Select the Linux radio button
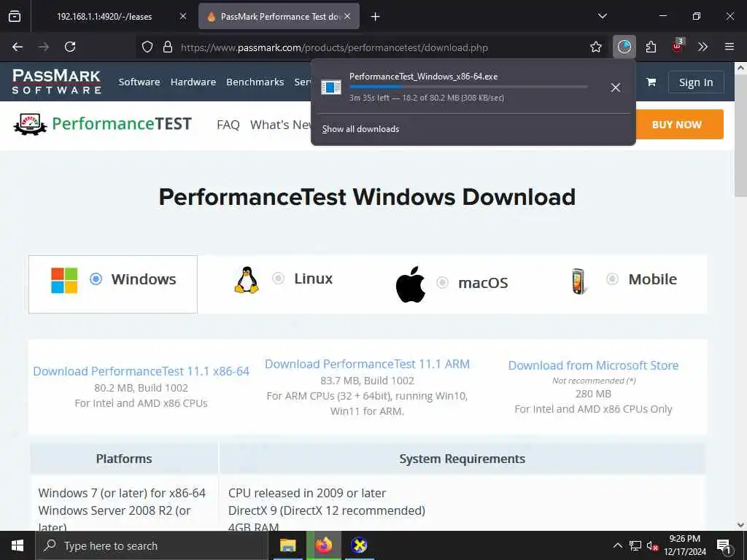This screenshot has height=560, width=747. 278,278
